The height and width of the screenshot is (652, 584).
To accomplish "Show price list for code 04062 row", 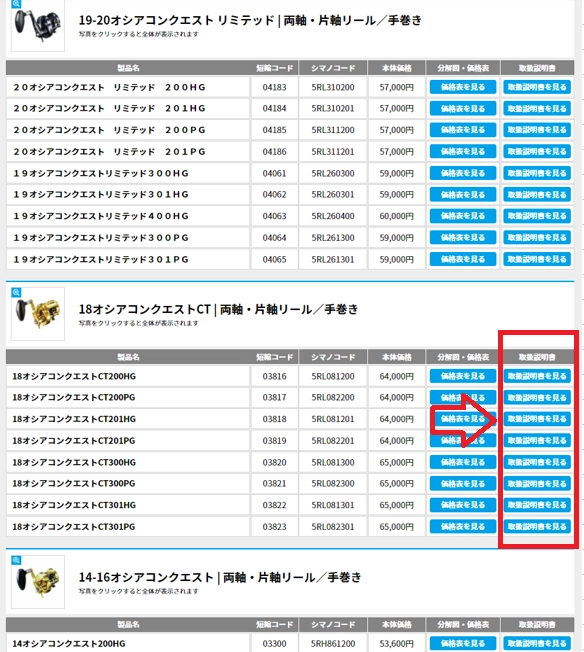I will 463,195.
